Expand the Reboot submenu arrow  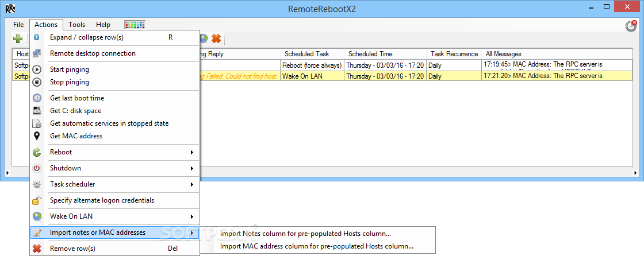coord(192,152)
